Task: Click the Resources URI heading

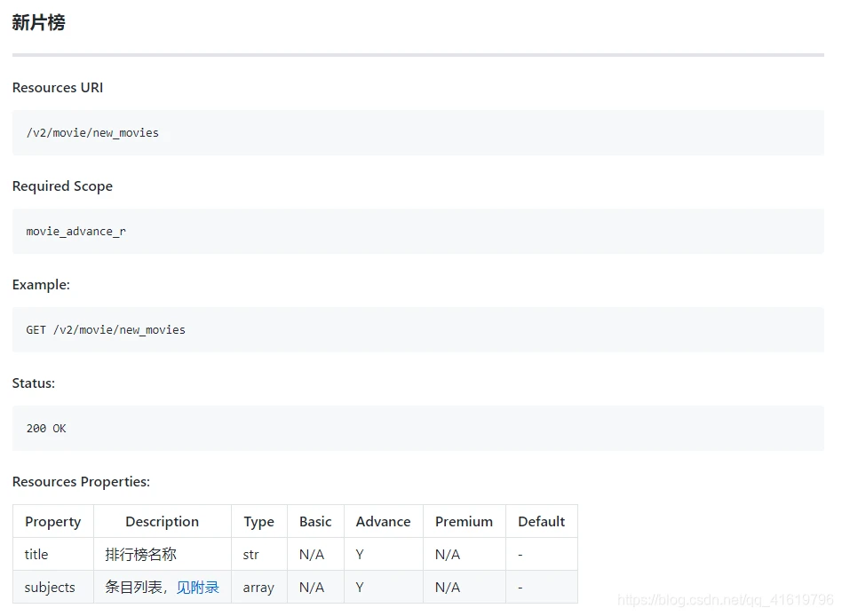Action: click(x=58, y=88)
